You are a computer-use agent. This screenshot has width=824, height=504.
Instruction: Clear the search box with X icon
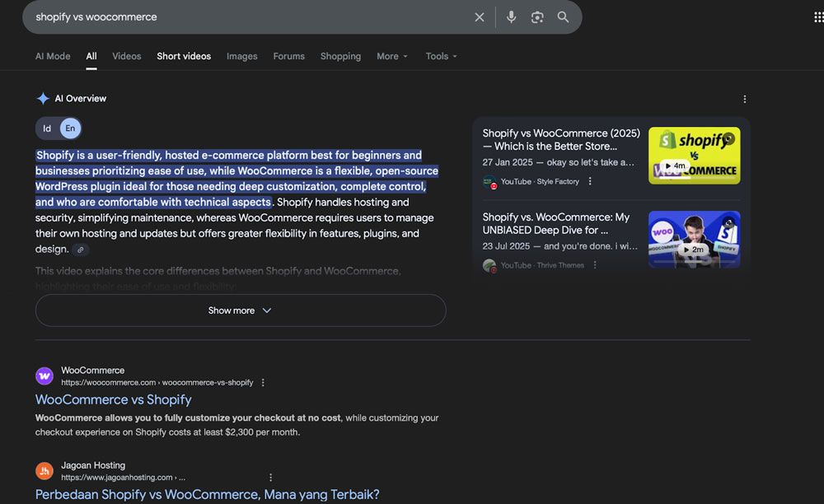tap(480, 17)
